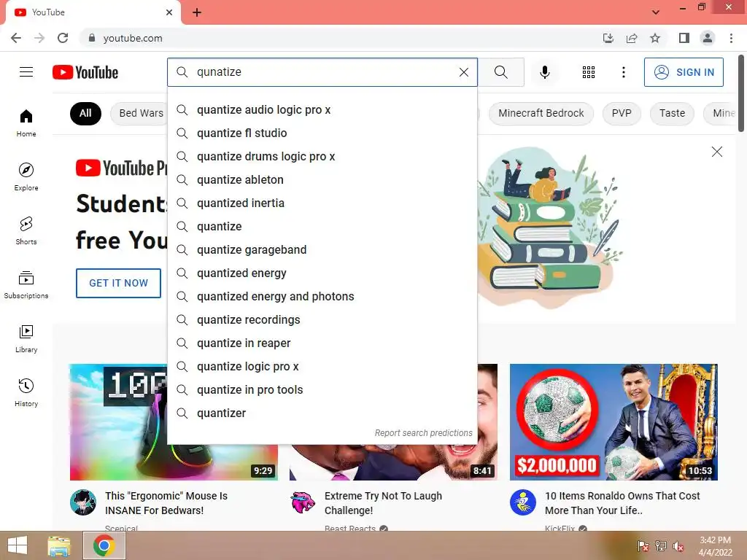Choose the plain quantize suggestion
Screen dimensions: 747x560
[322, 227]
